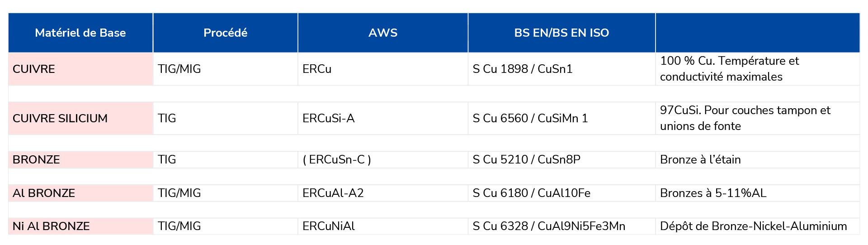
Task: Click the BRONZE base material cell
Action: pos(80,159)
